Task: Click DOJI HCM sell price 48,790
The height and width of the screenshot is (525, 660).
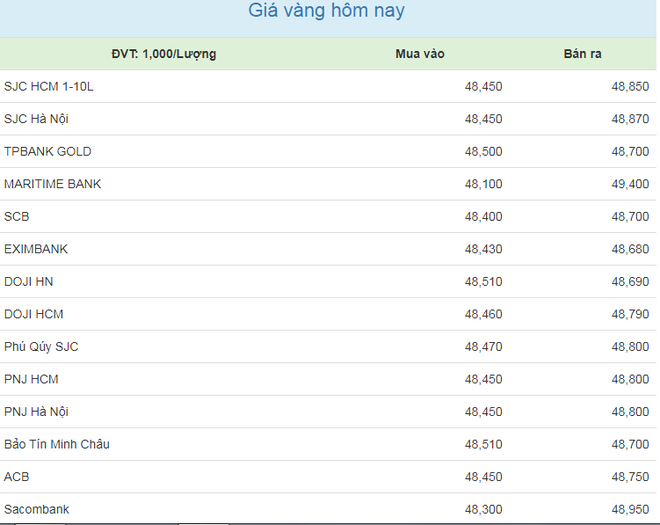Action: [630, 314]
